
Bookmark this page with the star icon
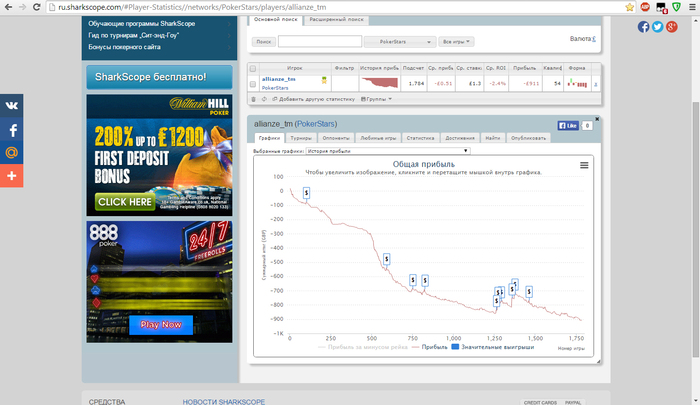click(629, 7)
